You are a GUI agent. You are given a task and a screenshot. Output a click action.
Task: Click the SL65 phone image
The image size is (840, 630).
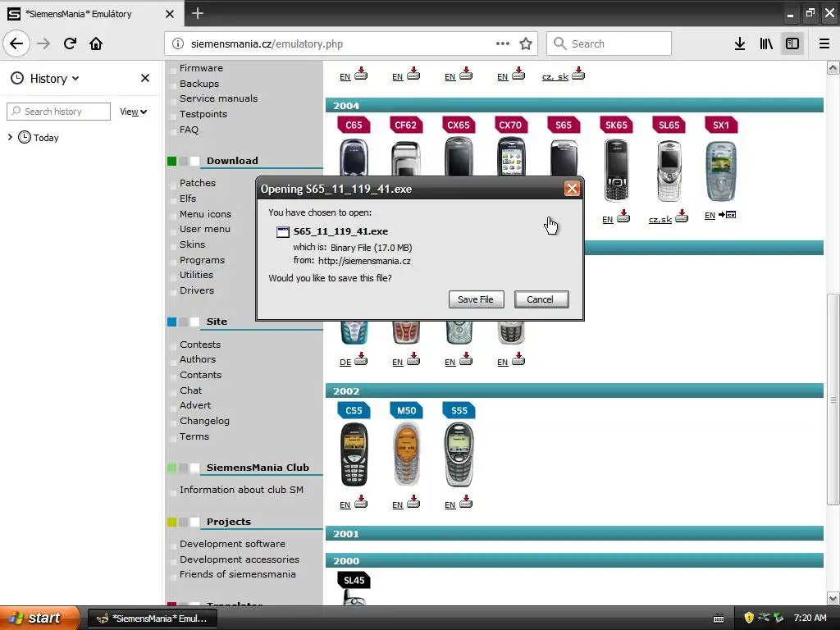pos(669,171)
